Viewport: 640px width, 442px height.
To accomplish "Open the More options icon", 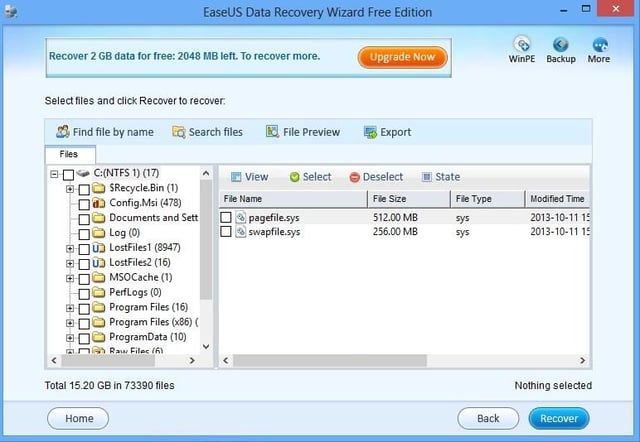I will pos(600,44).
